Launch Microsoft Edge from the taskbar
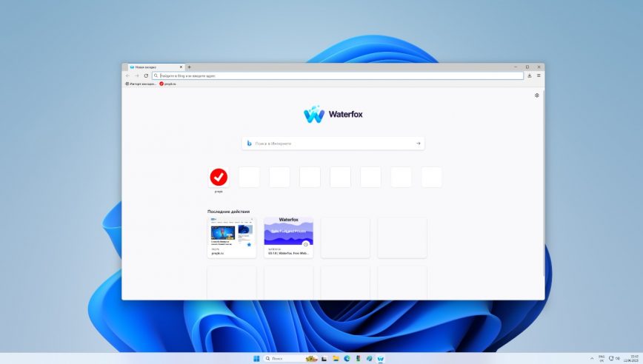The image size is (643, 364). [x=347, y=359]
